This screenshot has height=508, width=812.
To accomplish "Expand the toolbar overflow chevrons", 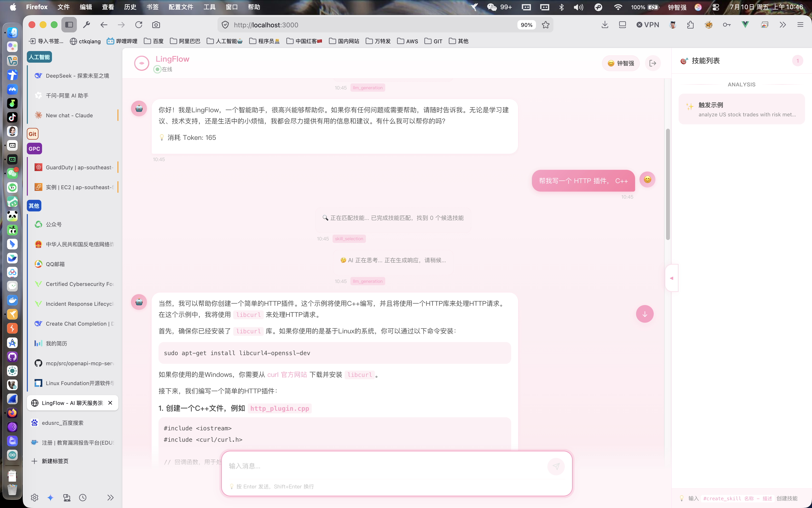I will tap(783, 25).
